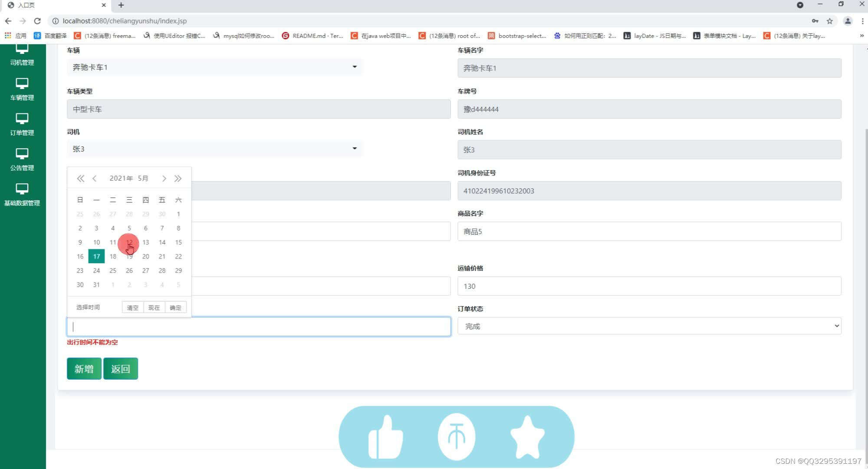Select day 31 in the calendar
The height and width of the screenshot is (469, 868).
click(96, 284)
